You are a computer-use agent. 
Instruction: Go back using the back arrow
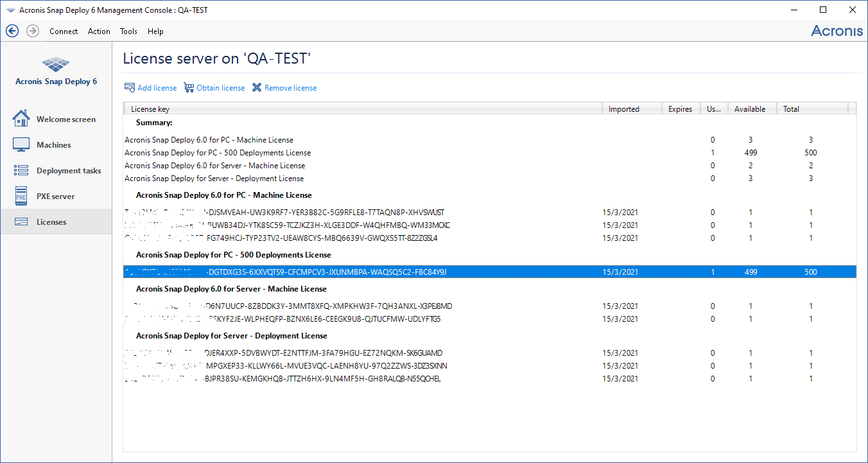12,31
